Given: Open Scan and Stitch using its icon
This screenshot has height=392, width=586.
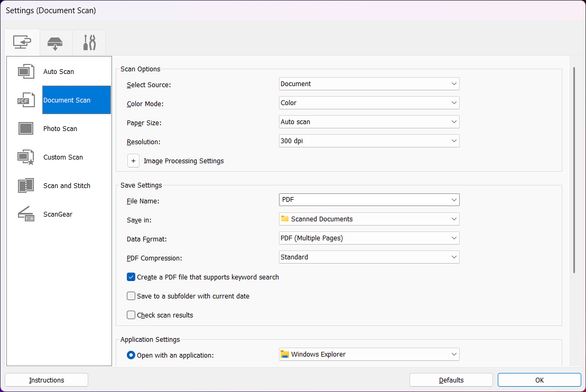Looking at the screenshot, I should pyautogui.click(x=26, y=185).
